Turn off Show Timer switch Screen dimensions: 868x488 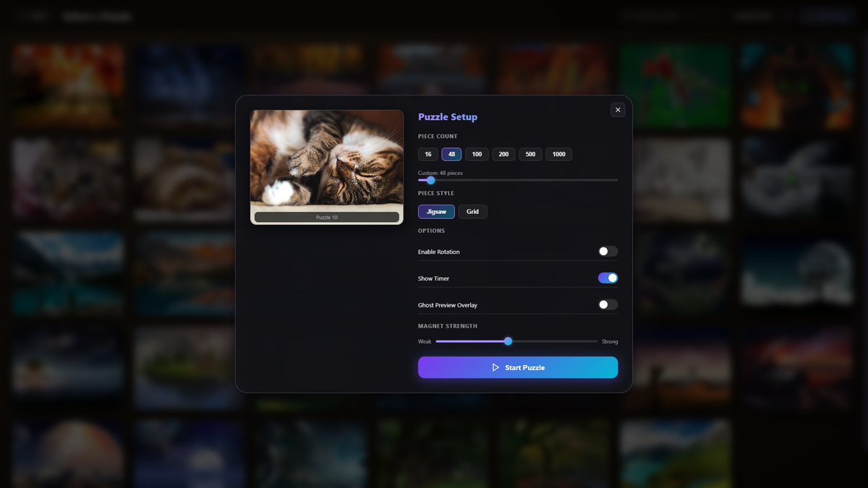pos(608,278)
